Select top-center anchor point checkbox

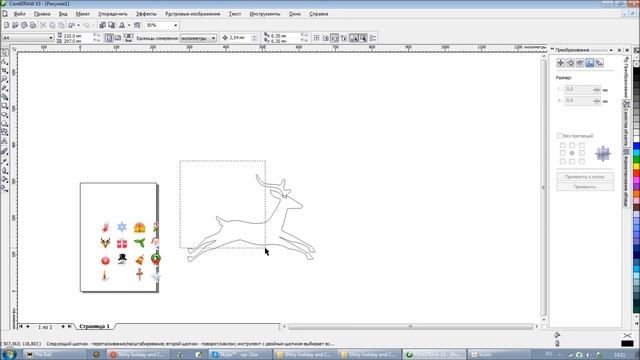(x=572, y=145)
